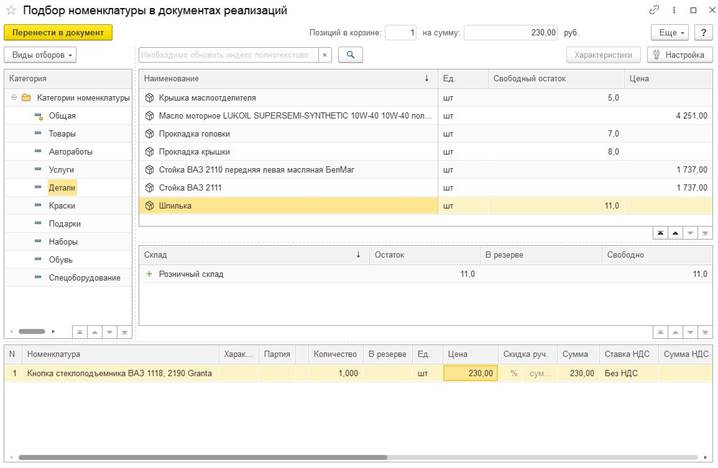The width and height of the screenshot is (718, 468).
Task: Jump to last category in category tree
Action: (x=125, y=332)
